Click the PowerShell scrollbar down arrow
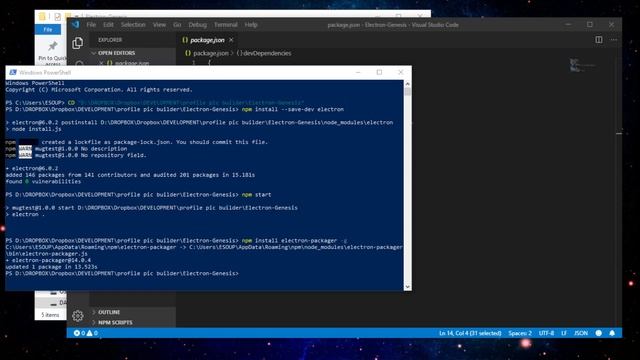640x360 pixels. tap(407, 287)
